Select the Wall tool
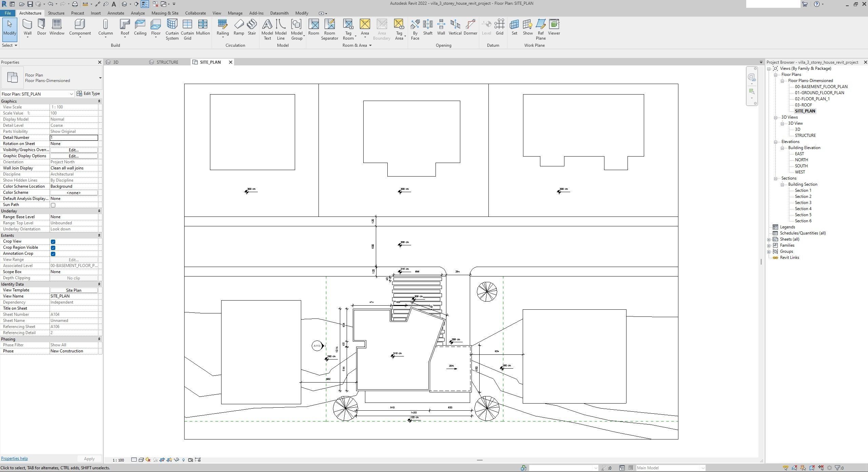Screen dimensions: 868x472 pyautogui.click(x=27, y=26)
